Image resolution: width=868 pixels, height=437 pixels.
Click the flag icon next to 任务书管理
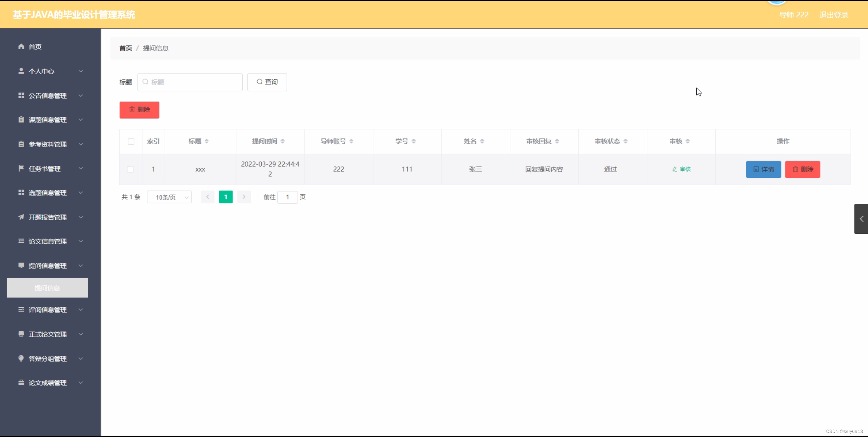tap(21, 168)
